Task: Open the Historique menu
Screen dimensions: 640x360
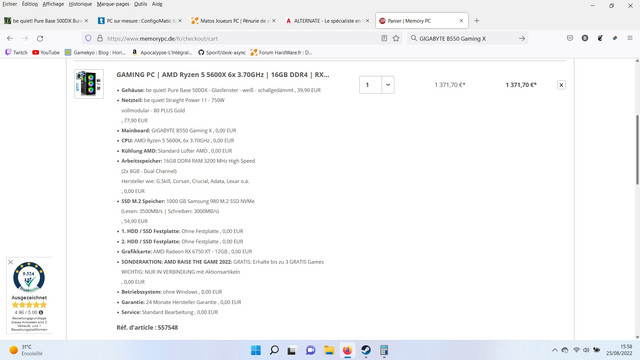Action: (x=80, y=4)
